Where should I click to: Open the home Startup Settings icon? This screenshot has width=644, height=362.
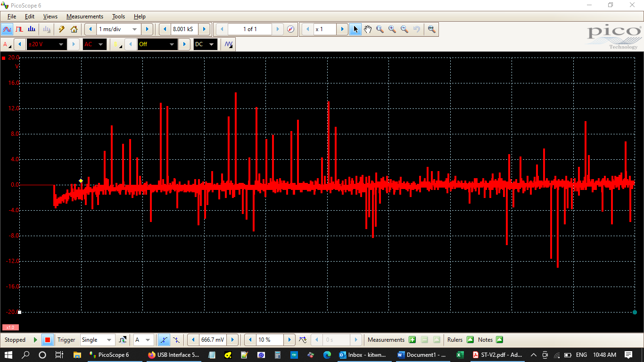pyautogui.click(x=74, y=29)
